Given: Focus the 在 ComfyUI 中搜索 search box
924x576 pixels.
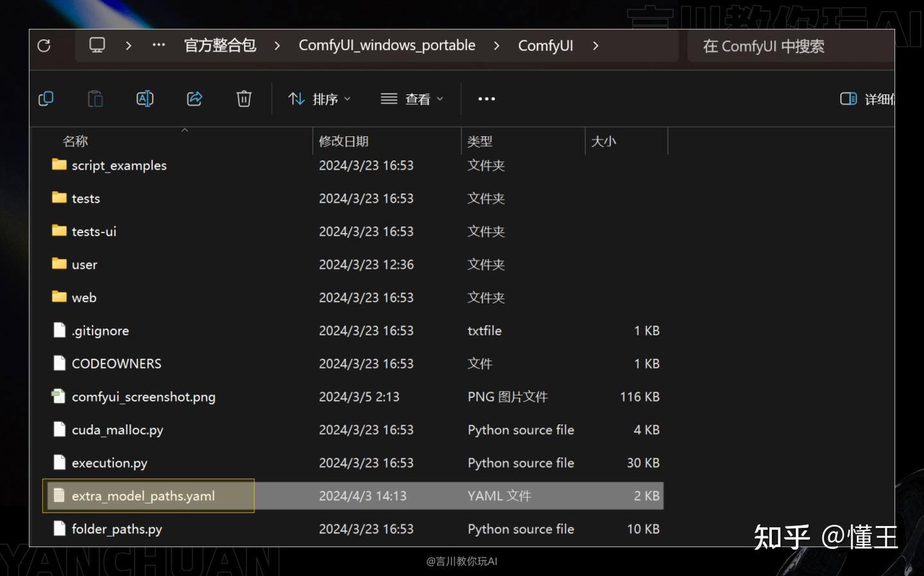Looking at the screenshot, I should point(791,46).
